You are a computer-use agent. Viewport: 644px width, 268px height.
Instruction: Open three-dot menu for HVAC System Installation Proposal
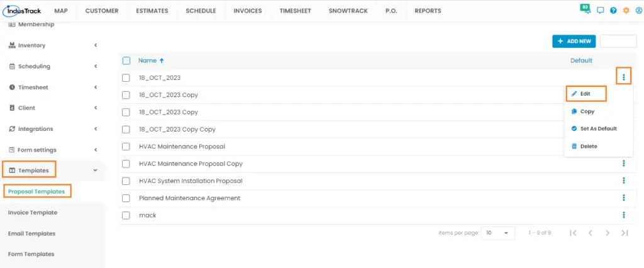pyautogui.click(x=623, y=181)
